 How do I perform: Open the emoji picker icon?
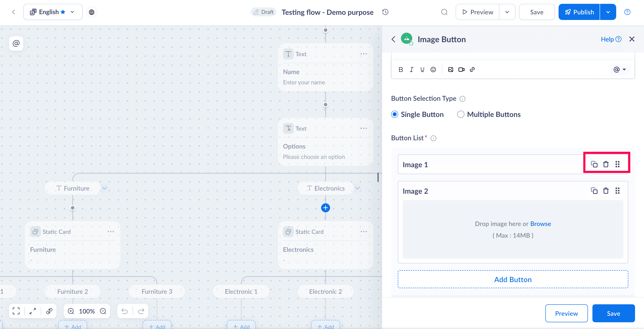coord(433,70)
